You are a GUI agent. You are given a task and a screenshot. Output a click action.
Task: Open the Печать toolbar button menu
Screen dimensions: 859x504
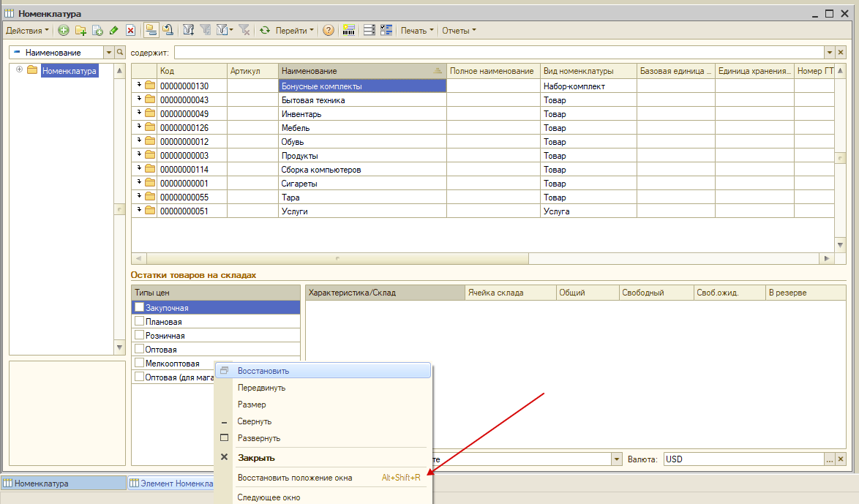click(416, 31)
